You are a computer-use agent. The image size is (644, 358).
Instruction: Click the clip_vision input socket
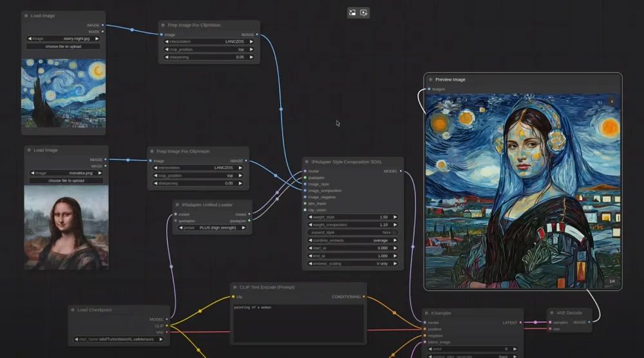point(305,210)
